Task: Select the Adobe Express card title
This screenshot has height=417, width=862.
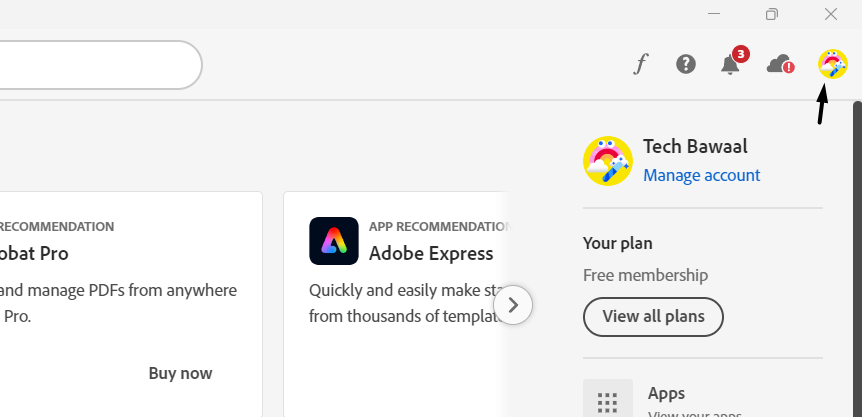Action: [x=431, y=253]
